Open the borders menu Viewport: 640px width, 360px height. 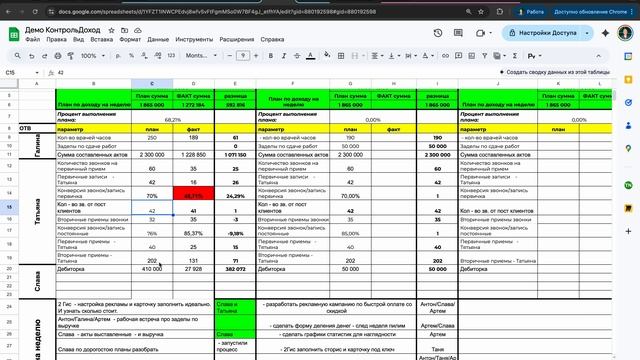(x=341, y=56)
